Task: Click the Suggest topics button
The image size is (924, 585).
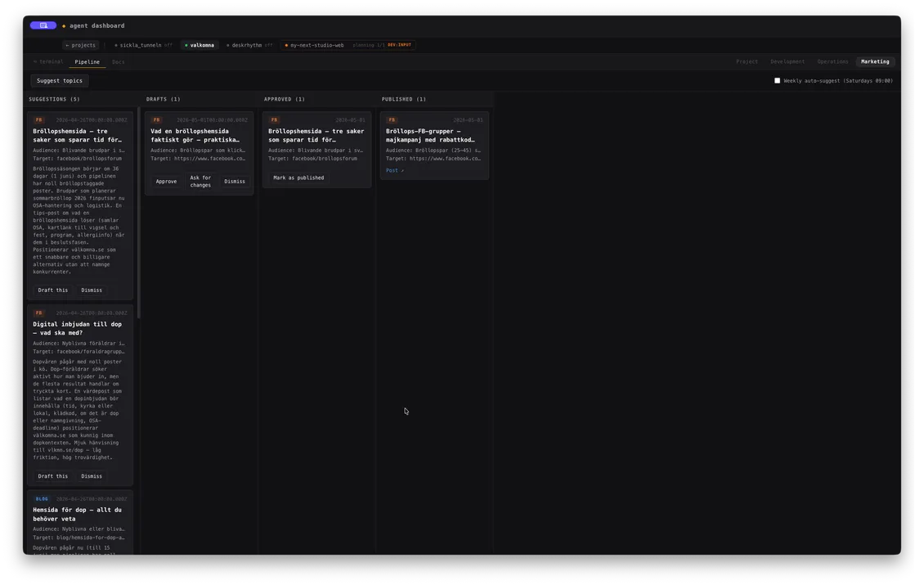Action: coord(60,81)
